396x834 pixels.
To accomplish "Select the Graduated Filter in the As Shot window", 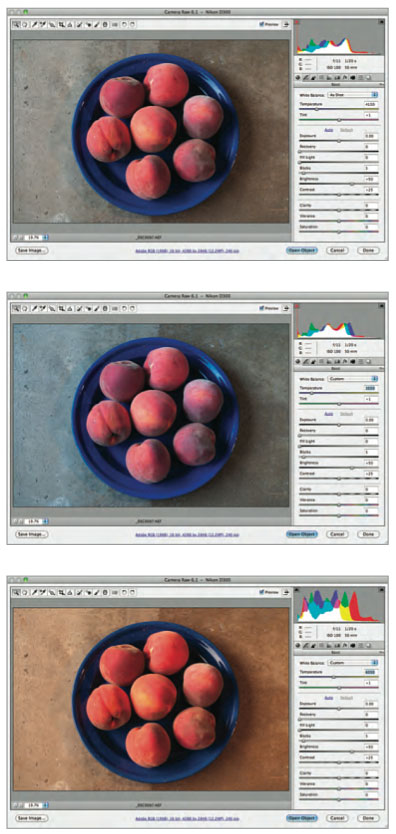I will pyautogui.click(x=105, y=24).
